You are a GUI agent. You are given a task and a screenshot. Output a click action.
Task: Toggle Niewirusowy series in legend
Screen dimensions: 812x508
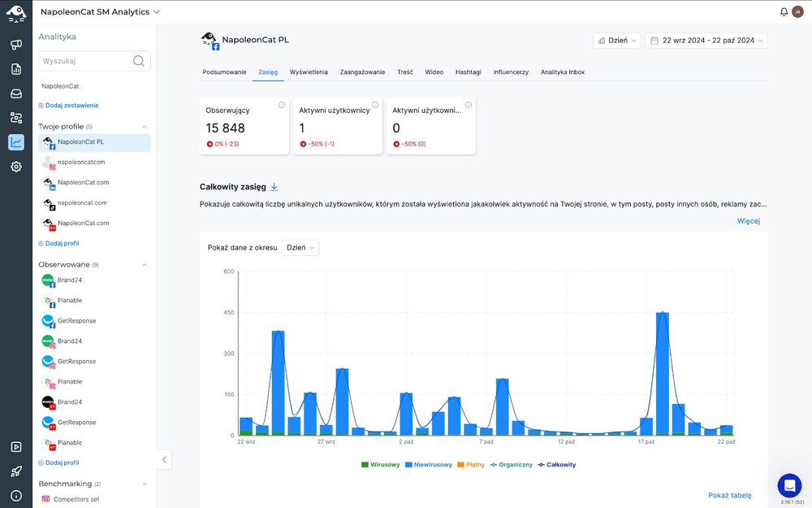(x=429, y=464)
